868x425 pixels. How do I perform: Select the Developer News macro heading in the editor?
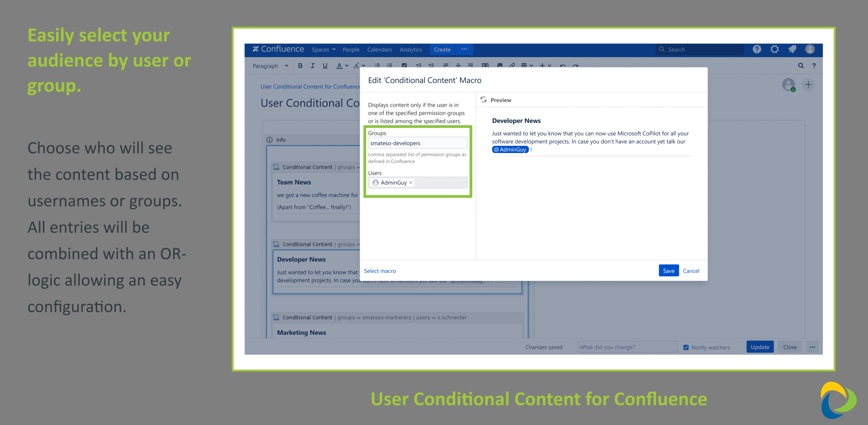pyautogui.click(x=301, y=259)
